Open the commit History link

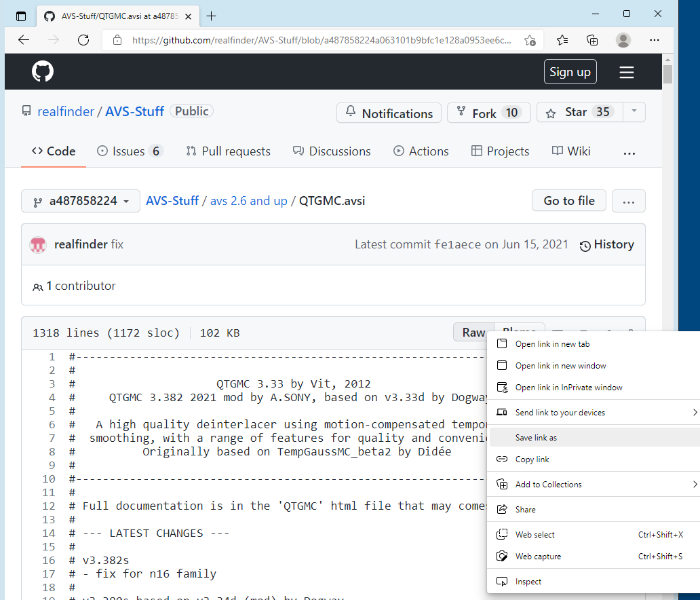[x=606, y=245]
